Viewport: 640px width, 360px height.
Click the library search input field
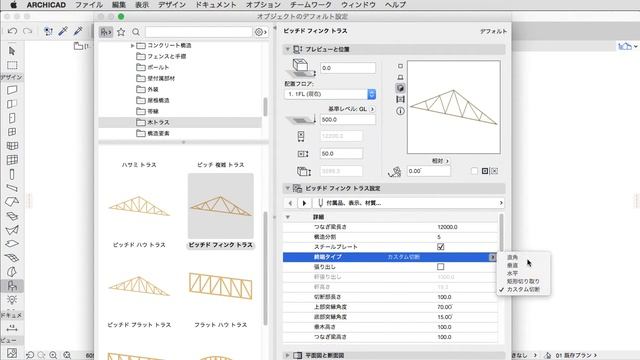199,32
